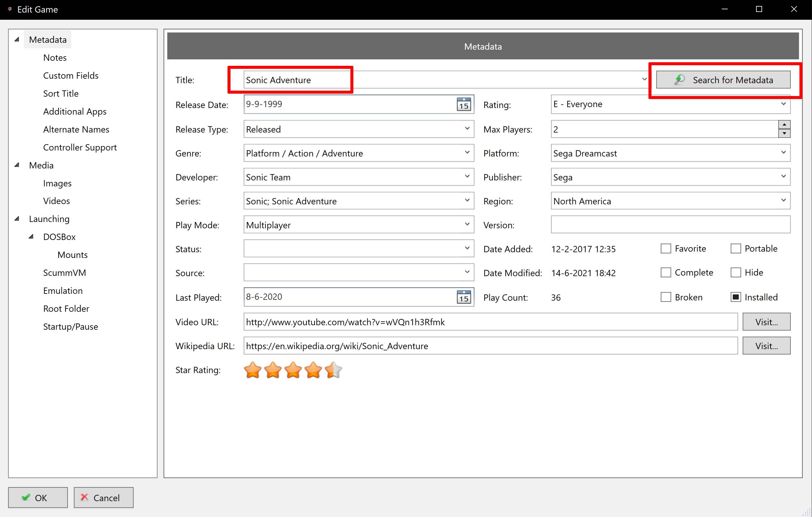The image size is (812, 517).
Task: Open Controller Support section
Action: pos(80,148)
